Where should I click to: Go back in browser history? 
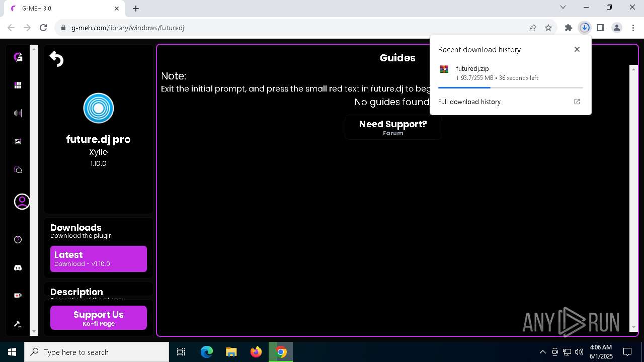tap(11, 28)
